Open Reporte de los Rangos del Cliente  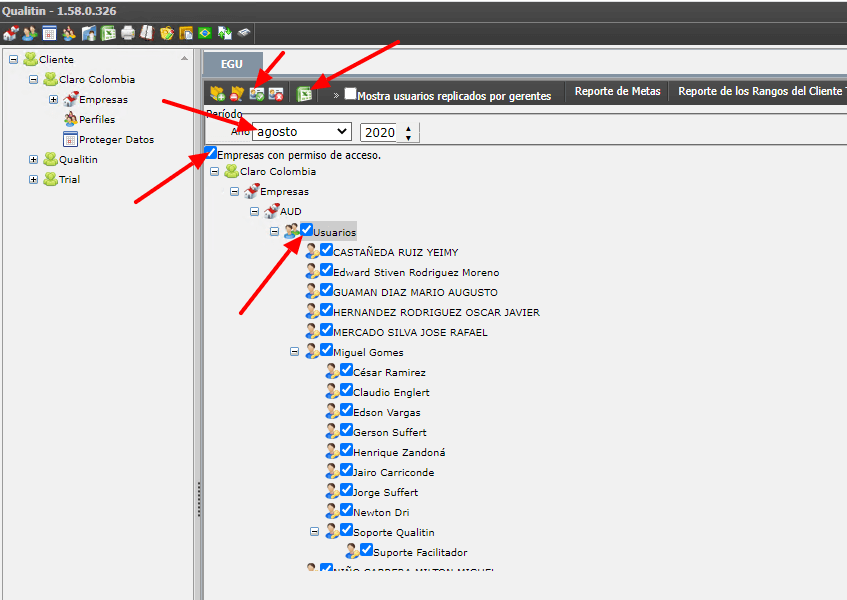(762, 91)
